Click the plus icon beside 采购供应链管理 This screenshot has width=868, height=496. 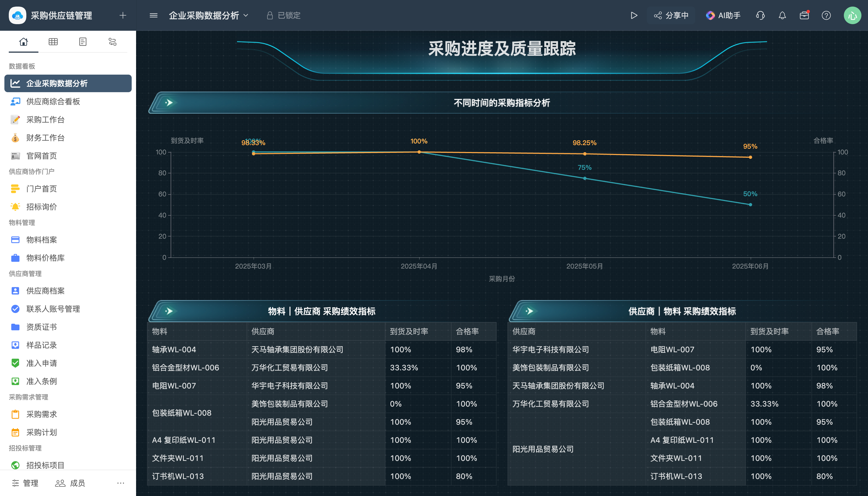point(123,15)
